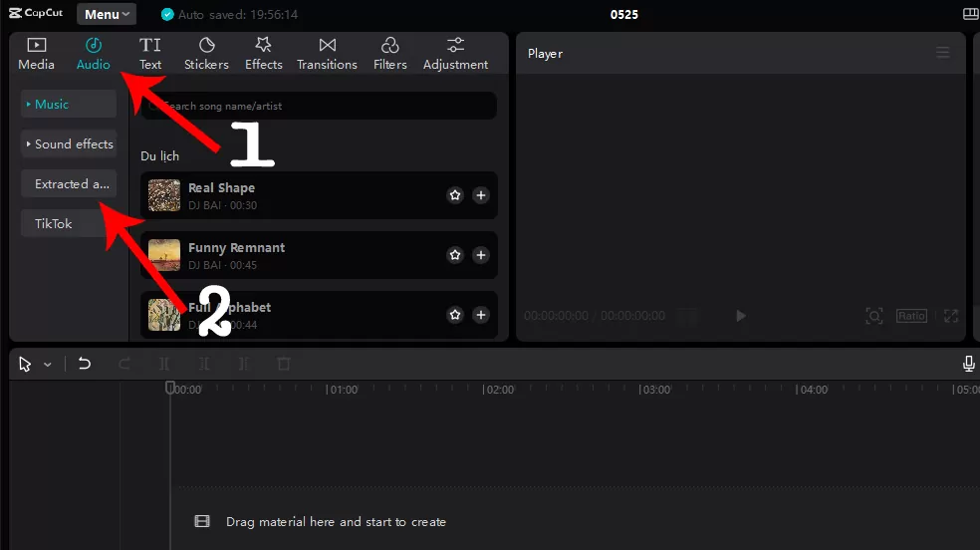Add Funny Remnant to the timeline
Screen dimensions: 980x550
(x=481, y=255)
